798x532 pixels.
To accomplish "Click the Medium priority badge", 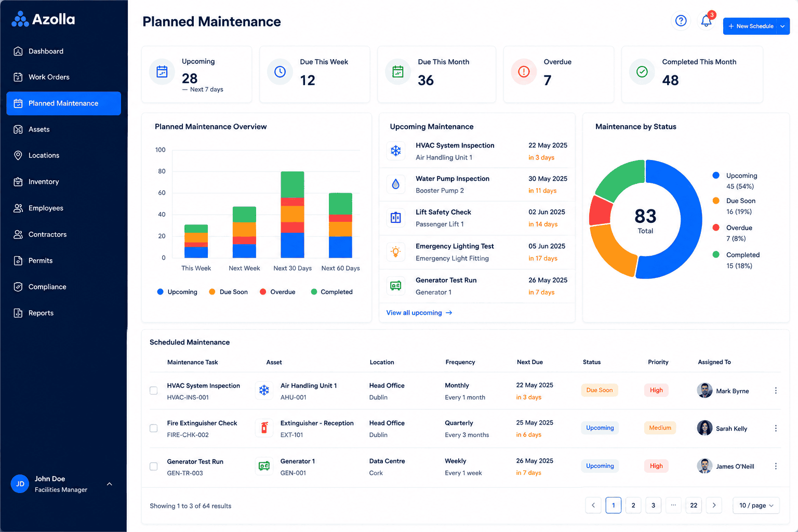I will pos(660,428).
